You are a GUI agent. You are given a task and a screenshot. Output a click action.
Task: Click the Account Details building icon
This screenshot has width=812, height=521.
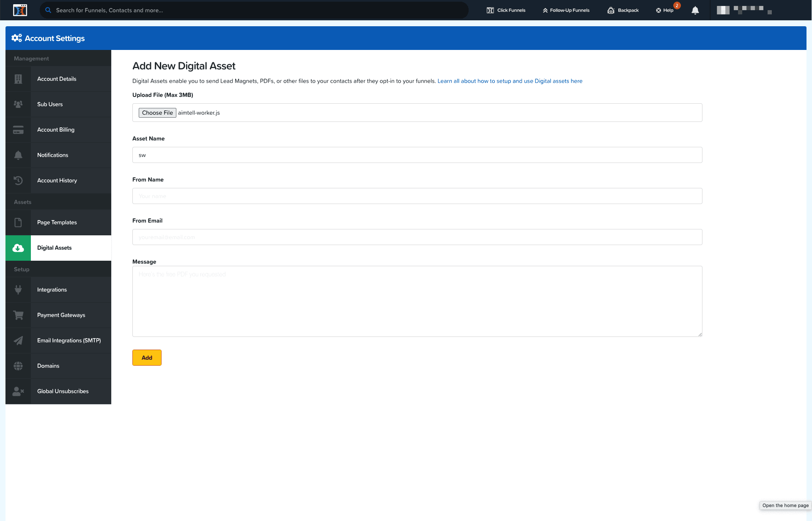[18, 79]
